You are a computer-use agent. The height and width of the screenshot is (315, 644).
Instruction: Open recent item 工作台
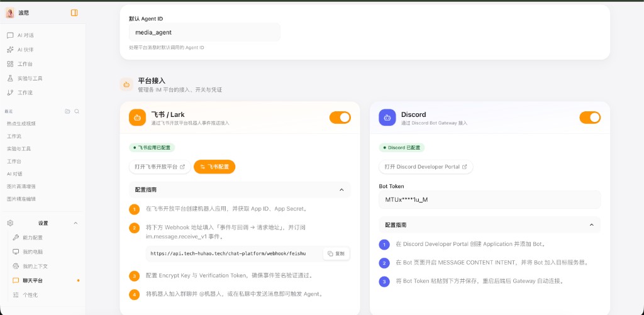(14, 162)
